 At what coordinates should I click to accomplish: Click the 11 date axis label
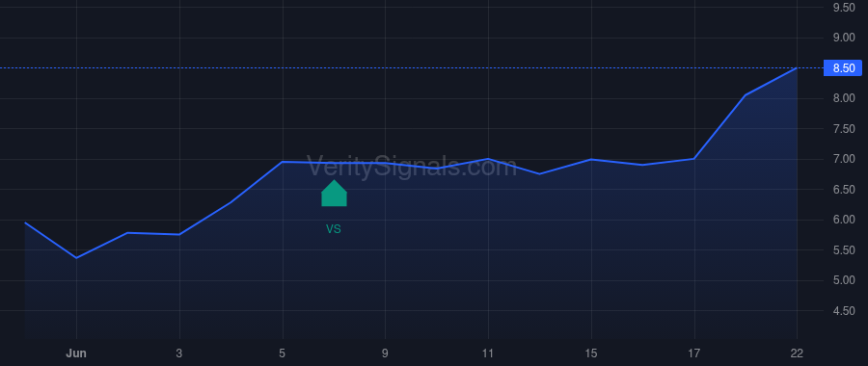(488, 353)
